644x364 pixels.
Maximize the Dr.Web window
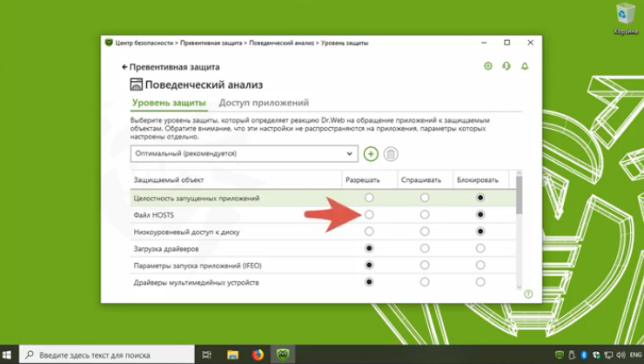tap(507, 43)
